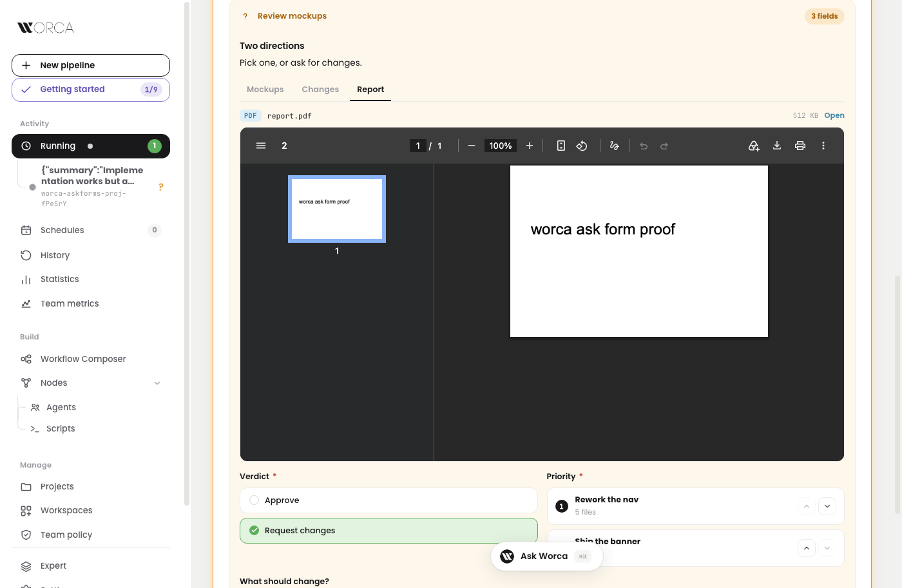The image size is (902, 588).
Task: Open Projects under Manage
Action: pyautogui.click(x=91, y=486)
